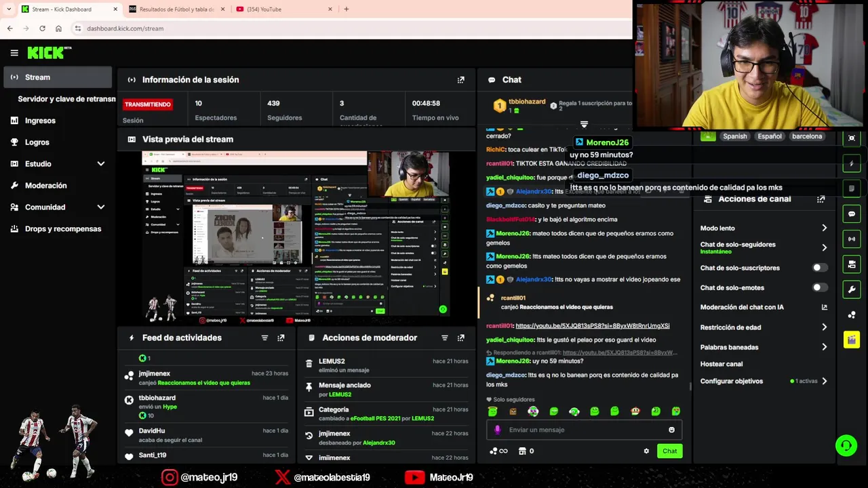Viewport: 868px width, 488px height.
Task: Select Stream in the sidebar
Action: [58, 77]
